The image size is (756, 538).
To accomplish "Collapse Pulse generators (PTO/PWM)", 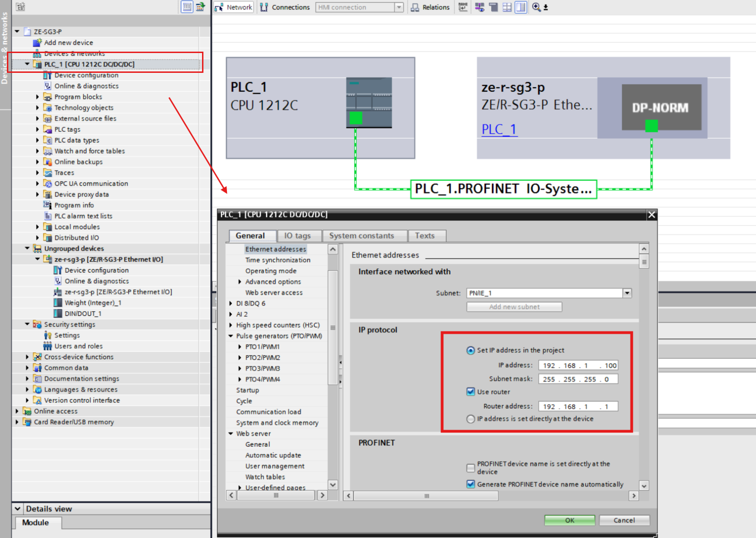I will pyautogui.click(x=231, y=336).
